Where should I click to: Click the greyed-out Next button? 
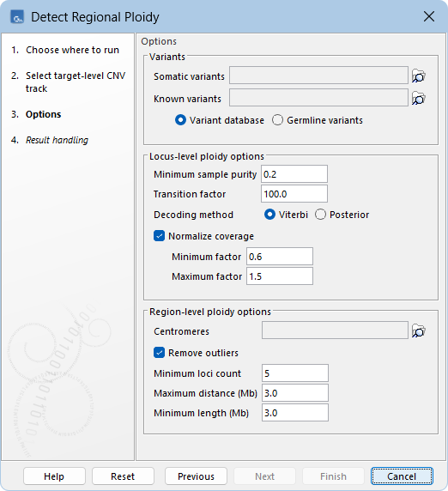[x=264, y=476]
